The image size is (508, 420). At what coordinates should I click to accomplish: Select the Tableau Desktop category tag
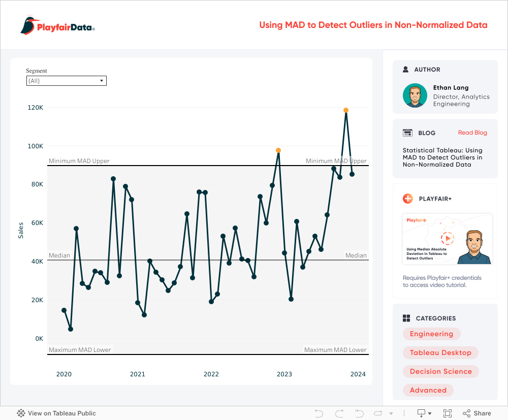[440, 352]
